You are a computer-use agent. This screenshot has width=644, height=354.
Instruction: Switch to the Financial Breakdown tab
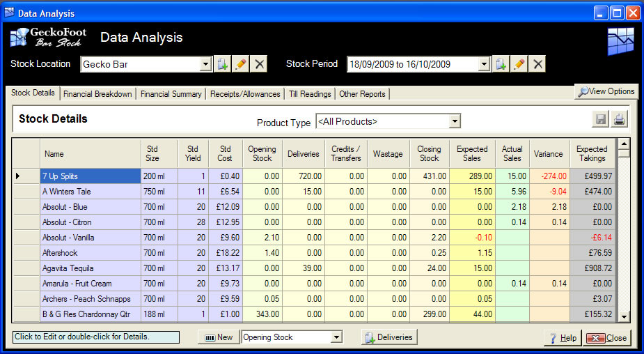(x=97, y=94)
